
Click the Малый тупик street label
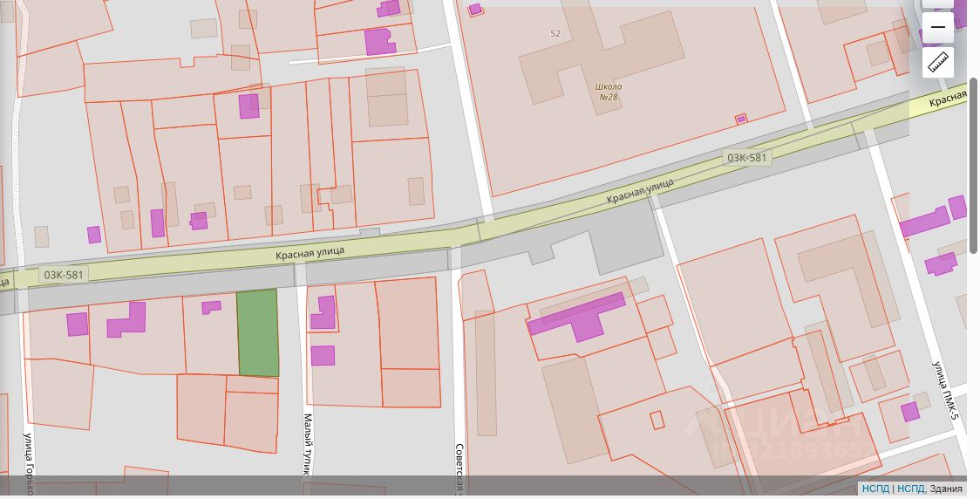[x=308, y=444]
